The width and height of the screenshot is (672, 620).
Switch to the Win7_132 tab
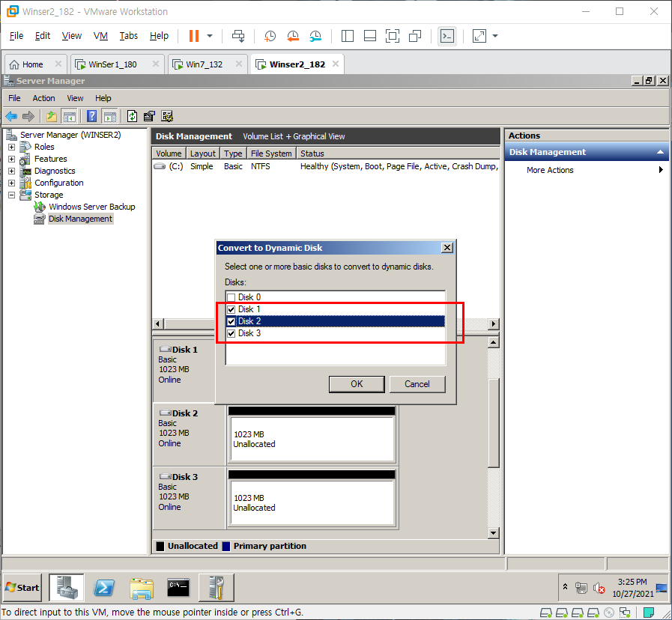[x=204, y=64]
